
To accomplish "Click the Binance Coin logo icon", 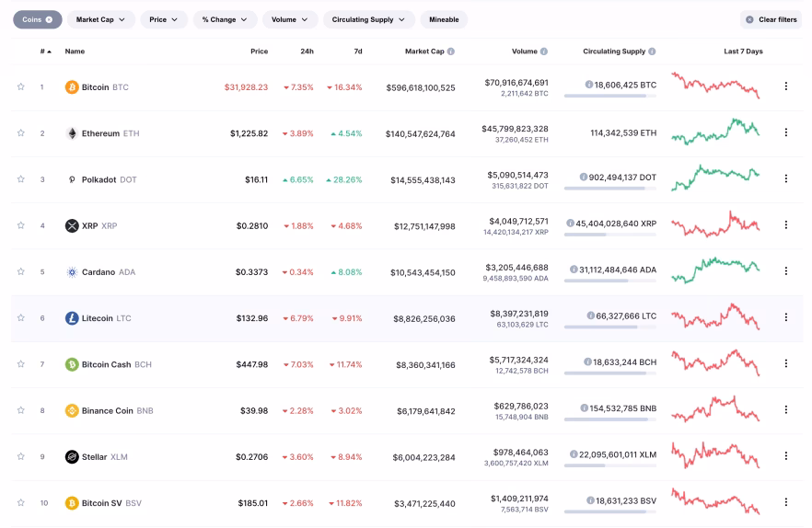I will pyautogui.click(x=72, y=411).
